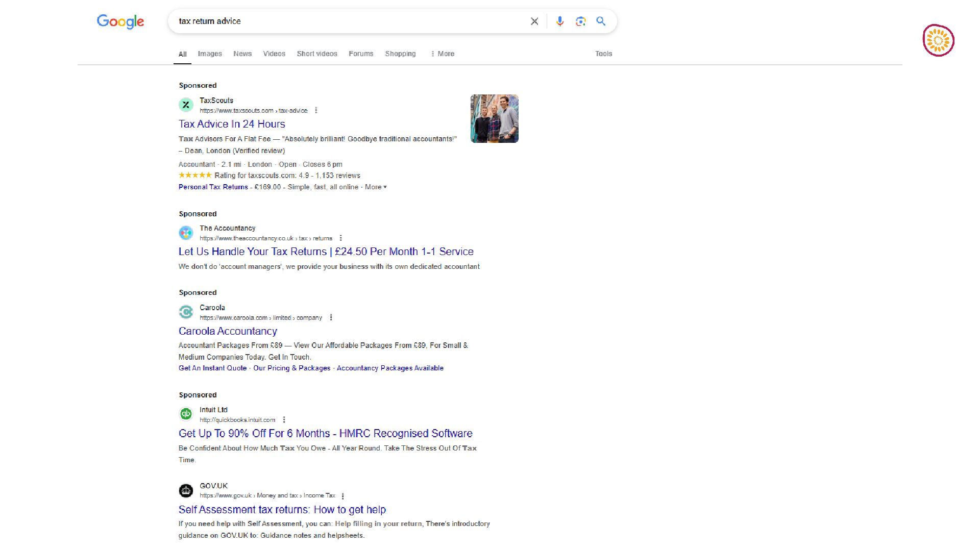Open Google Lens image search icon
Viewport: 980px width, 551px height.
pos(580,21)
